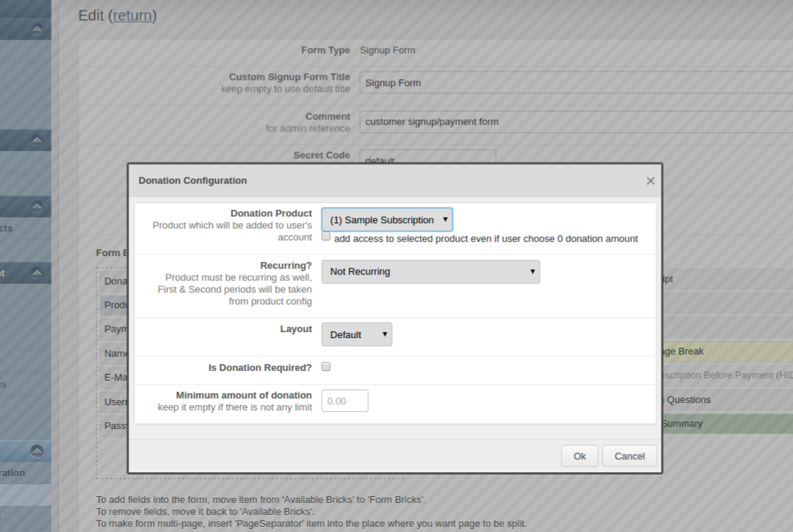Collapse the second sidebar section from the top
The height and width of the screenshot is (532, 793).
point(37,140)
